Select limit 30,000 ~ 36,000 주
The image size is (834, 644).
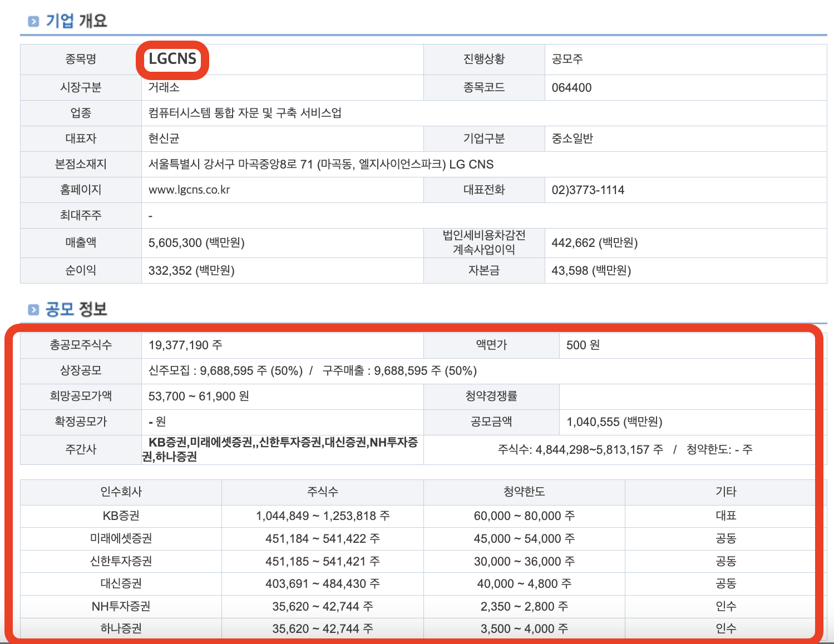coord(524,561)
